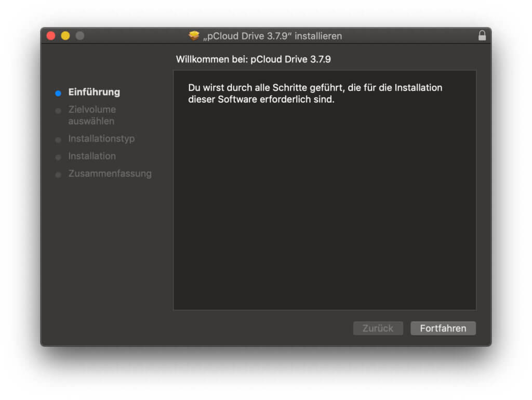Select the Einführung step in sidebar
Screen dimensions: 532x400
(x=94, y=92)
